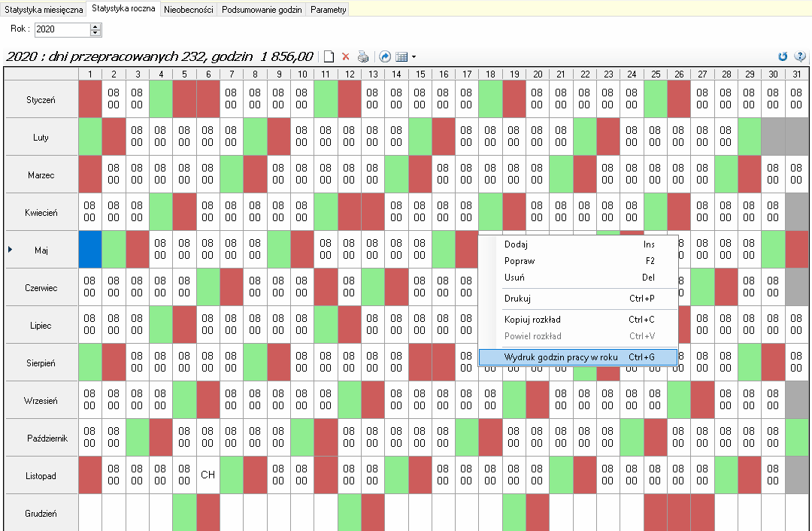Click the Kwiecień row header

(41, 212)
